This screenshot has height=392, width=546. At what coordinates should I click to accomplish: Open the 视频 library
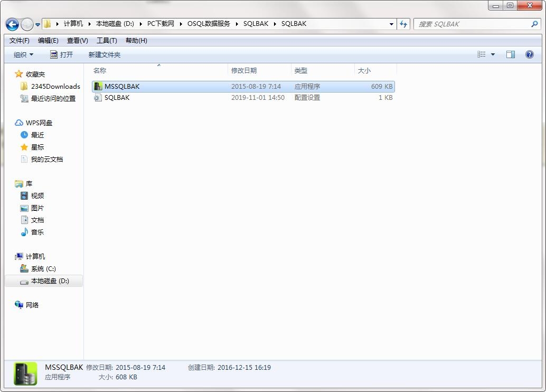(37, 196)
